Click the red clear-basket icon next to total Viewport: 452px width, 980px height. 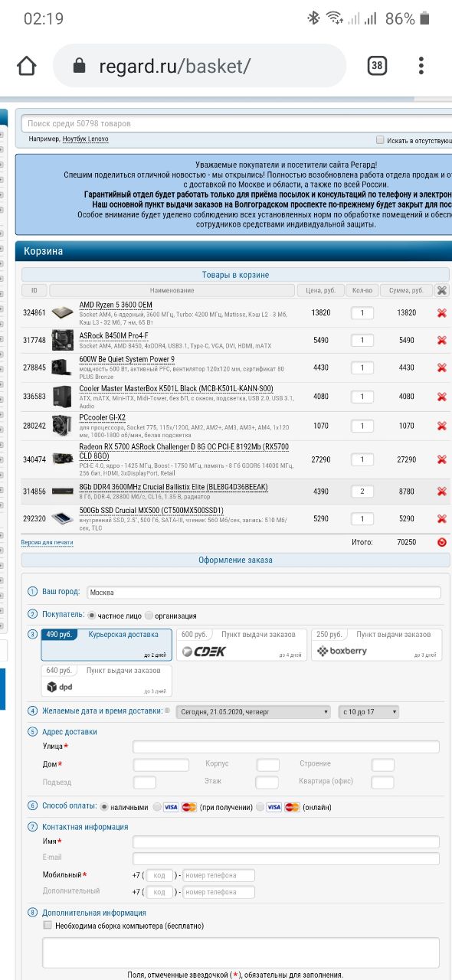[x=441, y=542]
